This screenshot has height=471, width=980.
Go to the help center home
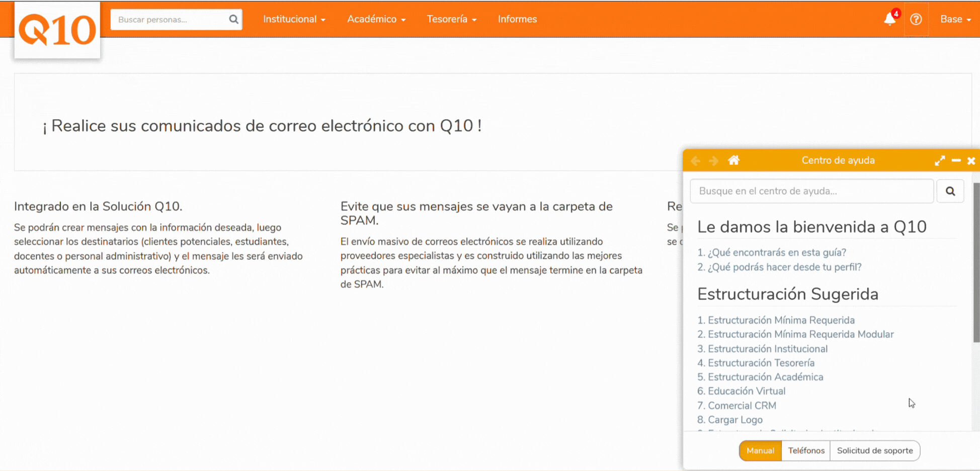[734, 160]
